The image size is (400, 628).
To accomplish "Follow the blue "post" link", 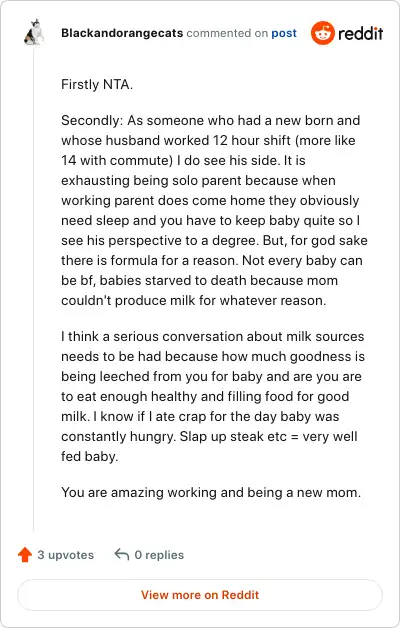I will tap(284, 33).
